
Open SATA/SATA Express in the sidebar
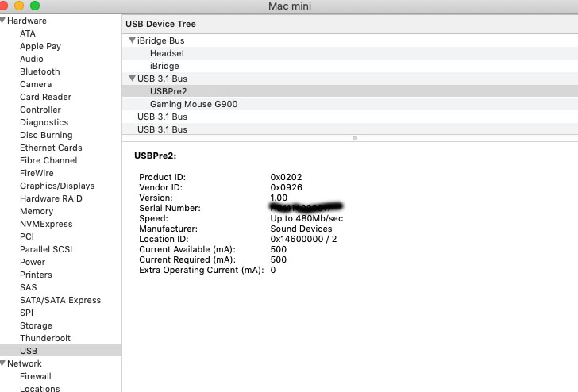tap(60, 300)
